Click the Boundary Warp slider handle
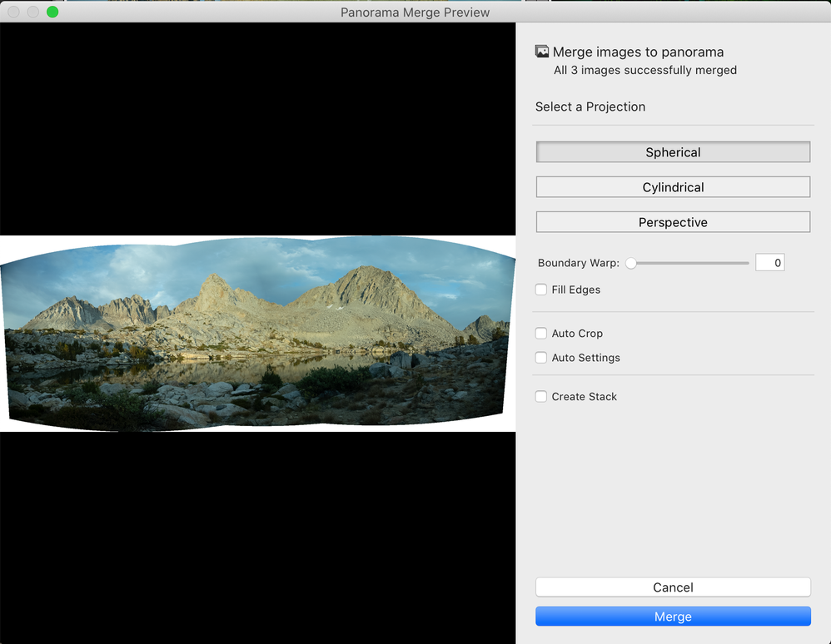The width and height of the screenshot is (831, 644). 631,262
